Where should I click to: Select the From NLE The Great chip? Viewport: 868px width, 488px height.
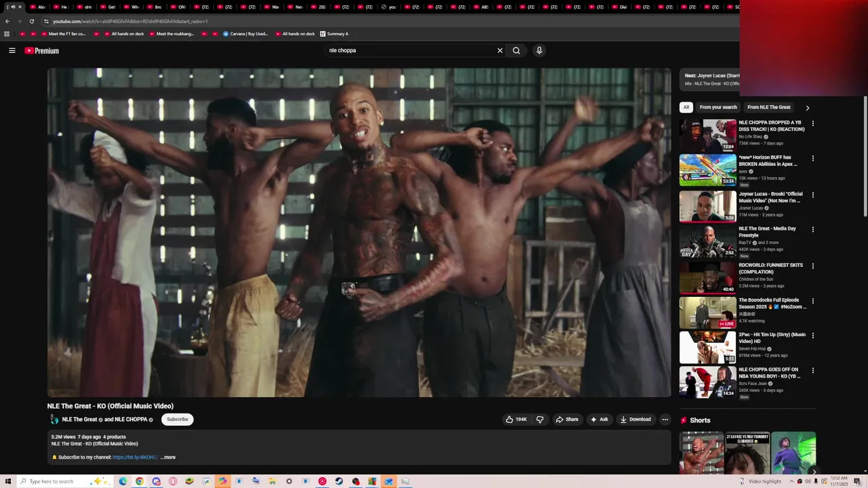(769, 107)
